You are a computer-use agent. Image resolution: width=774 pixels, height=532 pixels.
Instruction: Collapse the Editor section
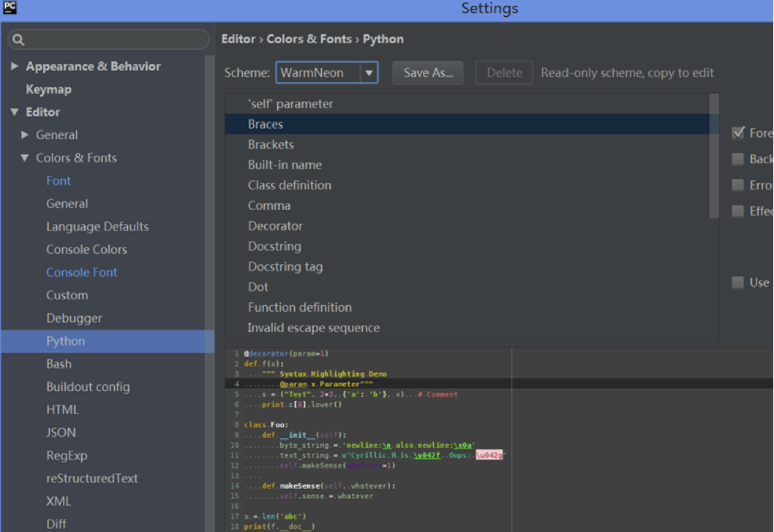click(15, 112)
